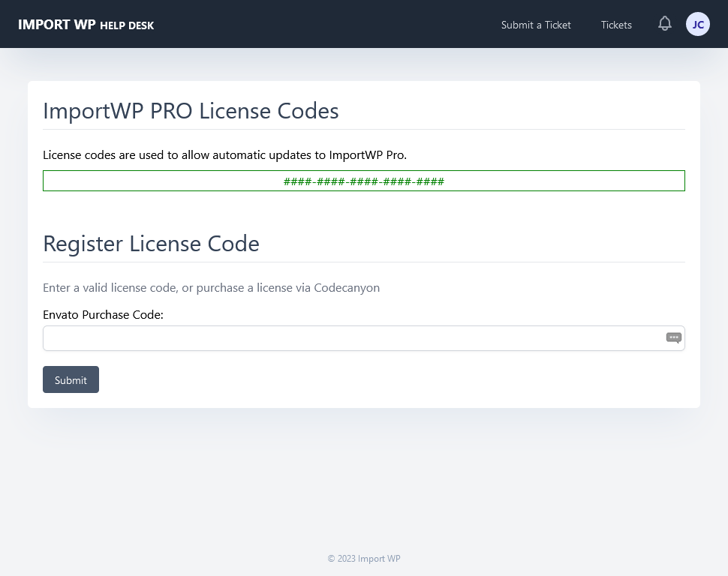Viewport: 728px width, 576px height.
Task: Click the © 2023 Import WP footer text
Action: click(x=363, y=558)
